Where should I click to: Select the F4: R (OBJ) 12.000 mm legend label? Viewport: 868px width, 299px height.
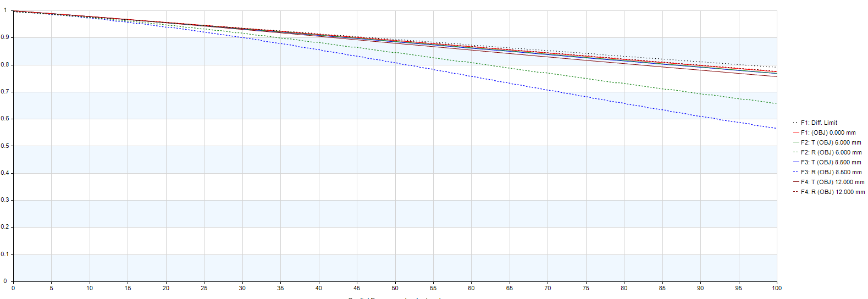click(x=832, y=192)
